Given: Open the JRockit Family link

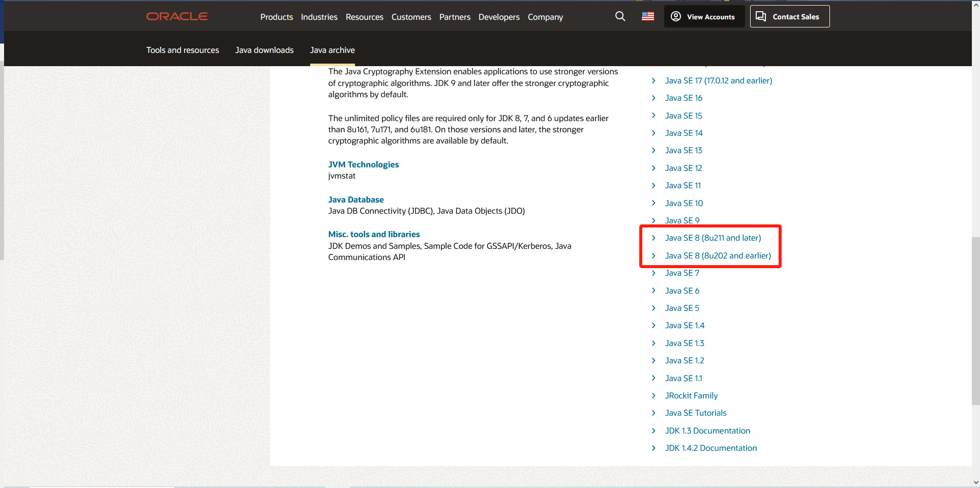Looking at the screenshot, I should click(x=691, y=395).
